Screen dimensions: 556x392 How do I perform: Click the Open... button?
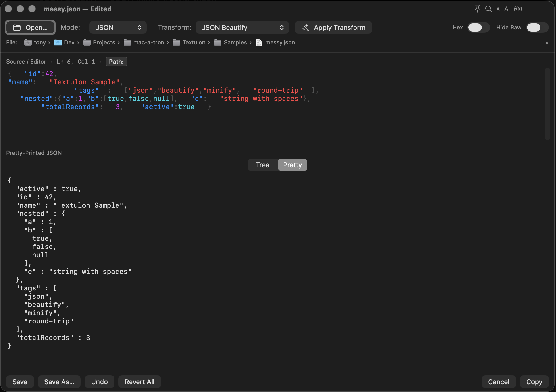pos(30,27)
